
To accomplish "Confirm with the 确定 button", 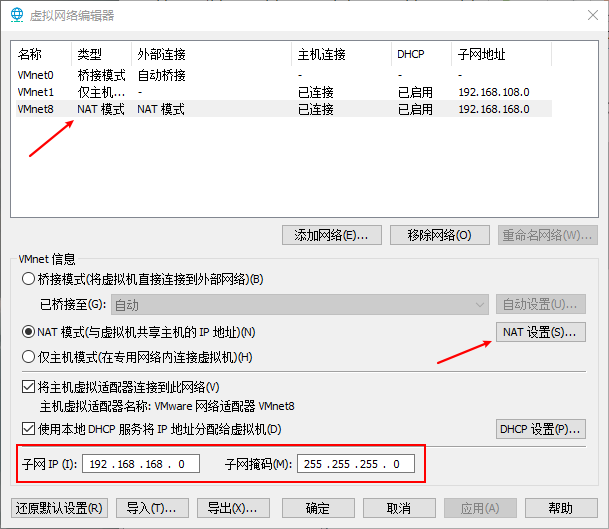I will pyautogui.click(x=318, y=508).
